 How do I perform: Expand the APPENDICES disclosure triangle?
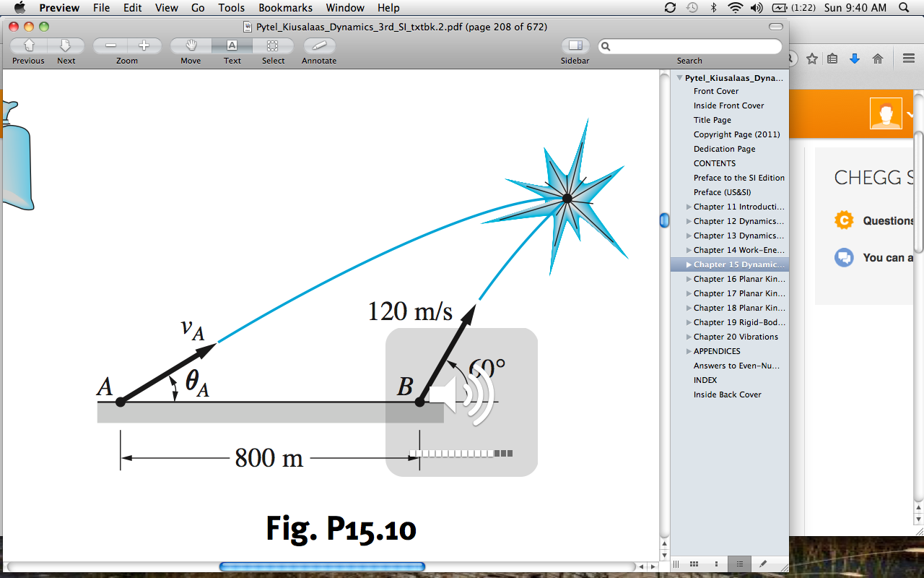(x=688, y=352)
